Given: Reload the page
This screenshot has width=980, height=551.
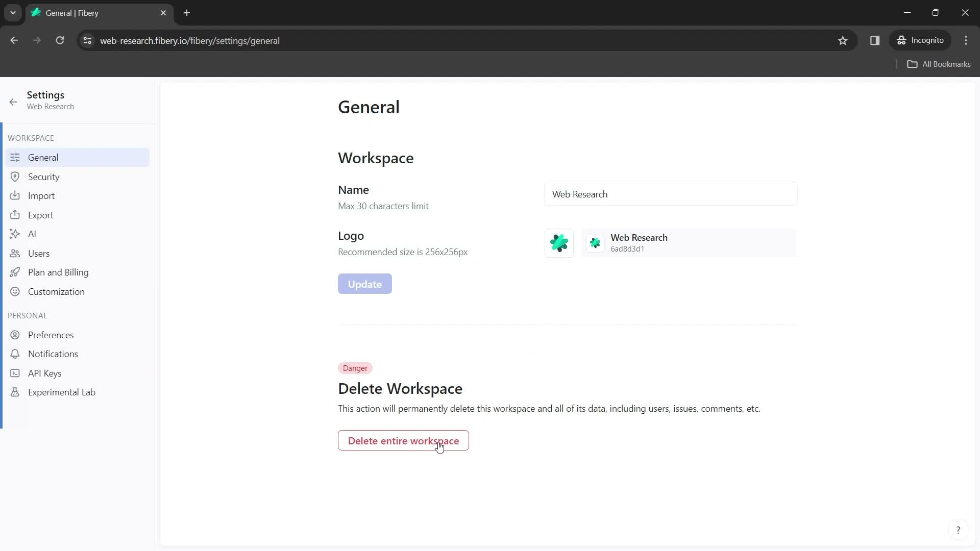Looking at the screenshot, I should (x=60, y=40).
